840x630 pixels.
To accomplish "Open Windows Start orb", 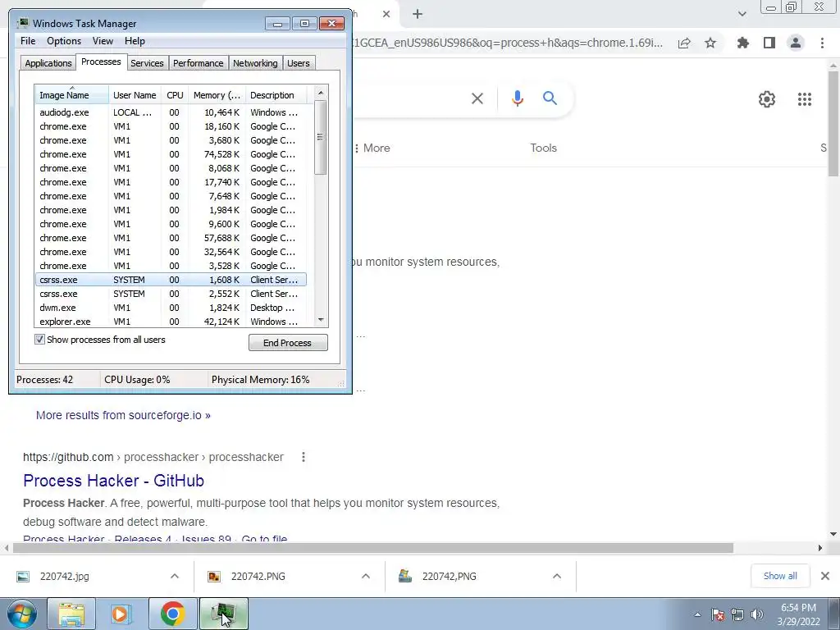I will (22, 614).
